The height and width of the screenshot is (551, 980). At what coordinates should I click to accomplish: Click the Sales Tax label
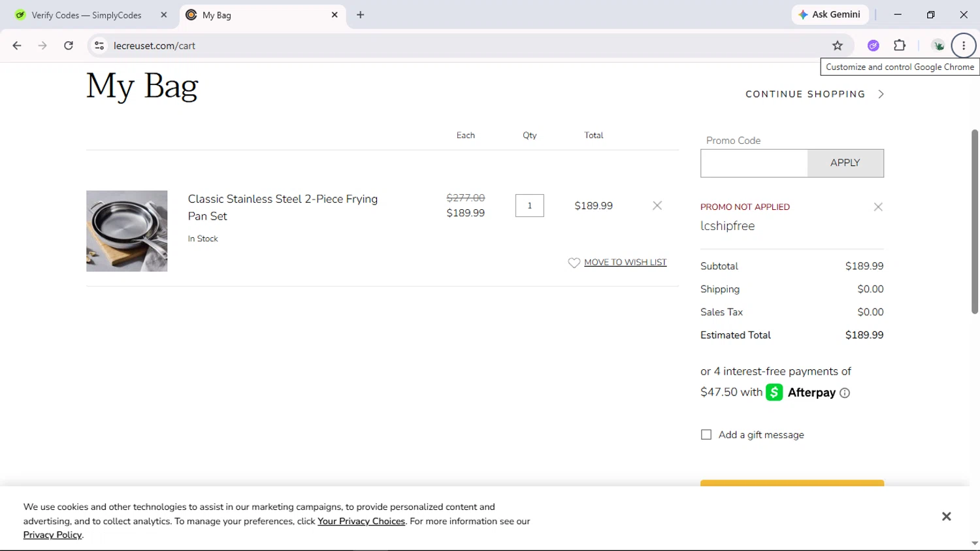click(x=721, y=312)
